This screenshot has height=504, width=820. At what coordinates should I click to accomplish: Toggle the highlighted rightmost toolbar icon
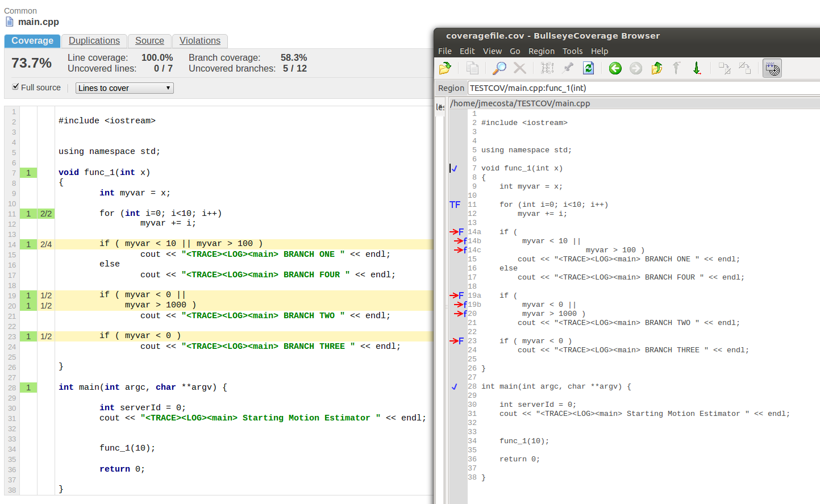point(772,68)
